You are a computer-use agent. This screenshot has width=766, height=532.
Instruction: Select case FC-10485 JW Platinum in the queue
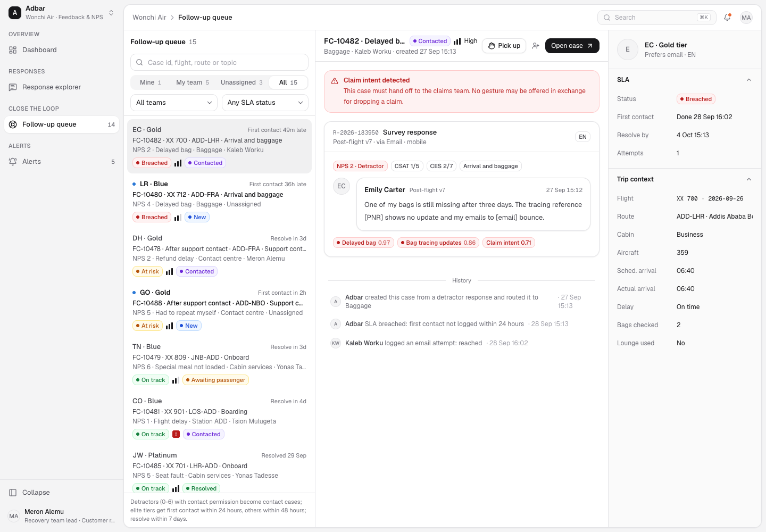pos(219,470)
